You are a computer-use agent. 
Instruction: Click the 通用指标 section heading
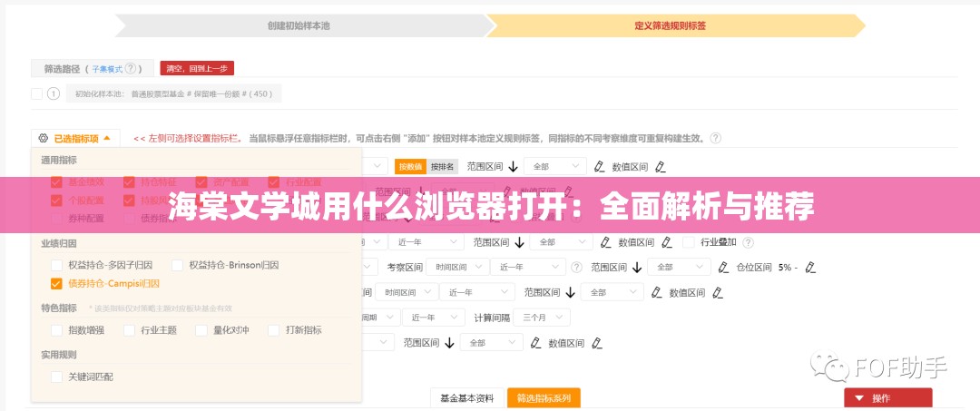click(59, 160)
